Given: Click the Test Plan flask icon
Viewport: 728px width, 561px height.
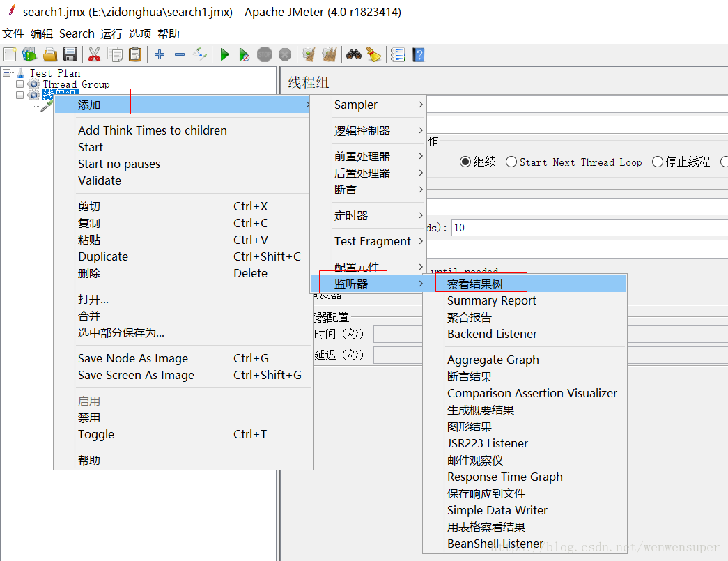Looking at the screenshot, I should pos(21,73).
